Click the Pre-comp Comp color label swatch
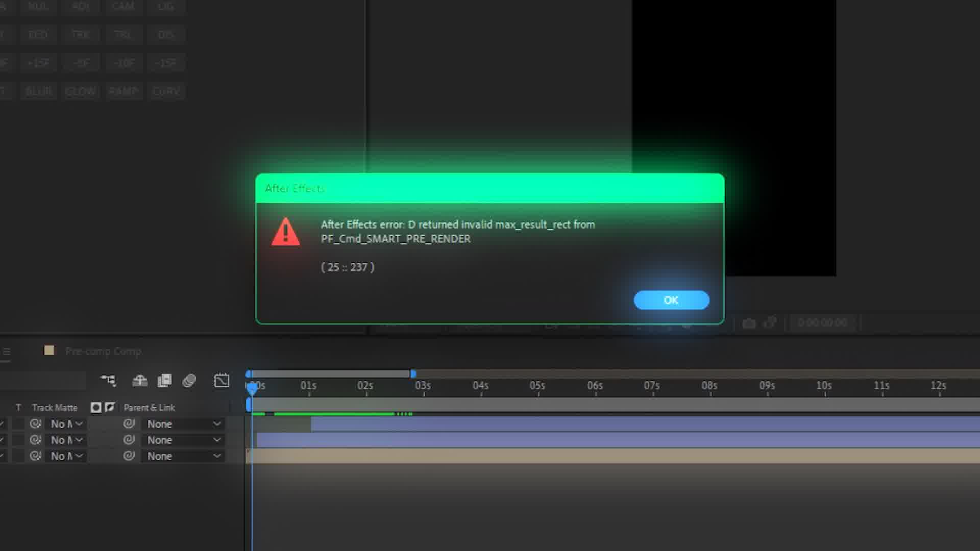Image resolution: width=980 pixels, height=551 pixels. 49,350
